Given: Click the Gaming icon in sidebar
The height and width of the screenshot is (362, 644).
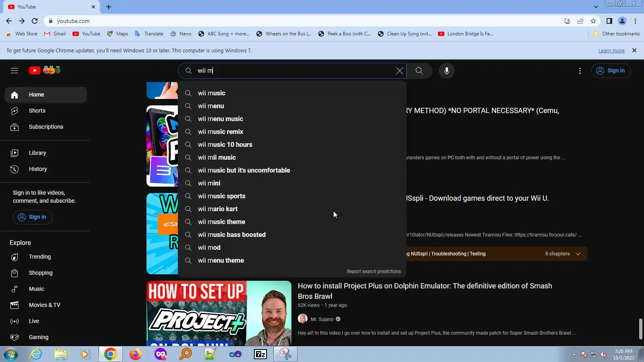Looking at the screenshot, I should click(x=14, y=337).
